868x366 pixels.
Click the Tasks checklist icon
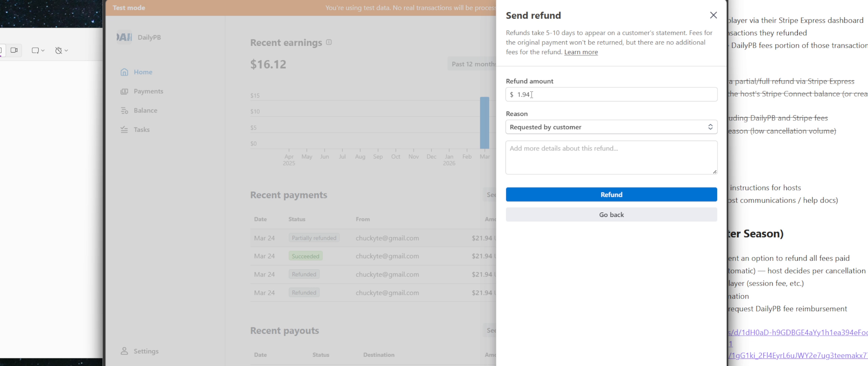pyautogui.click(x=124, y=129)
